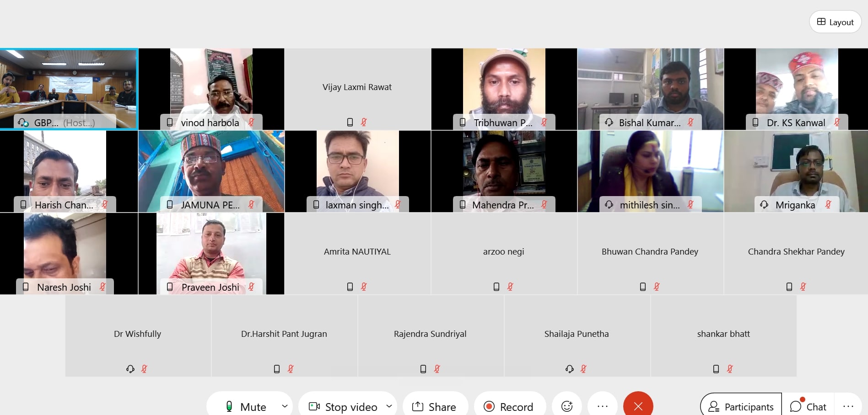Open panel options ellipsis next to Chat

pyautogui.click(x=848, y=406)
